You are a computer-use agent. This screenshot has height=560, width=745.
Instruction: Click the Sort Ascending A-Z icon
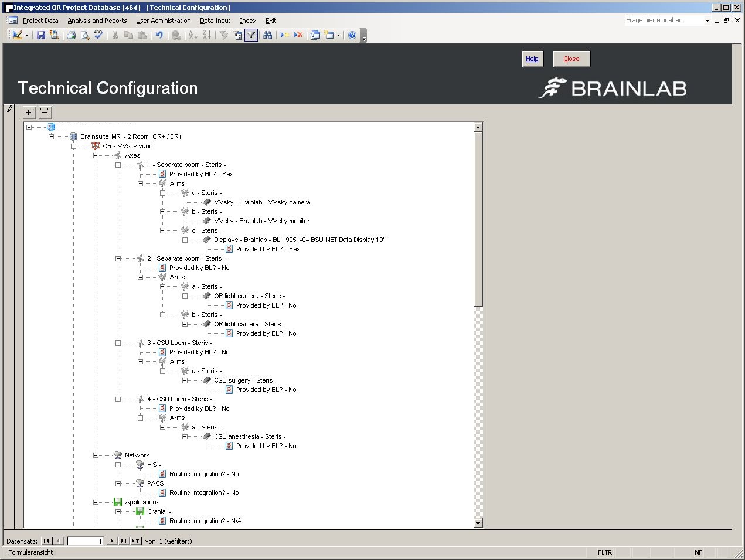coord(193,35)
